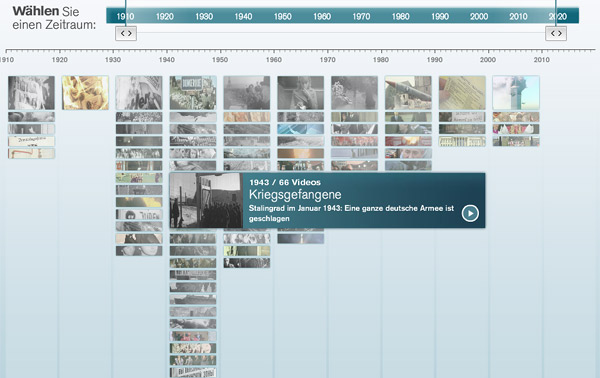Open the 1960s large portrait thumbnail

[301, 93]
